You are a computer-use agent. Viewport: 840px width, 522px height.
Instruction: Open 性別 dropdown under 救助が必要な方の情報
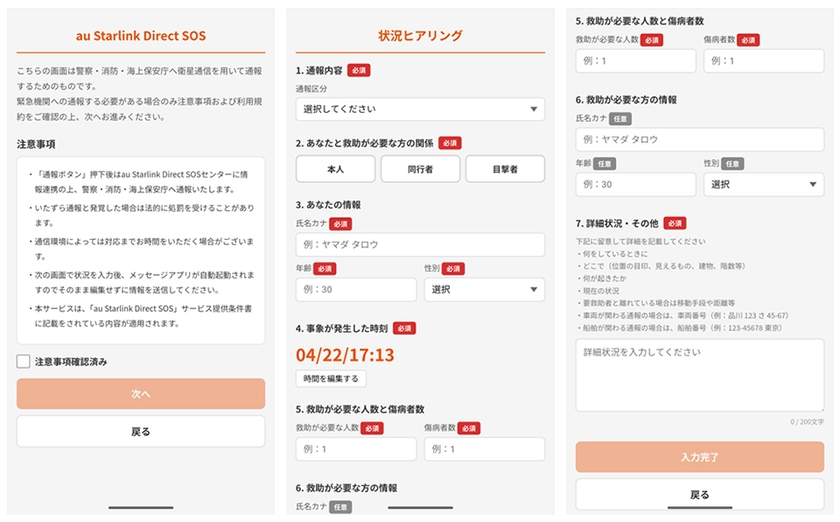pyautogui.click(x=764, y=184)
